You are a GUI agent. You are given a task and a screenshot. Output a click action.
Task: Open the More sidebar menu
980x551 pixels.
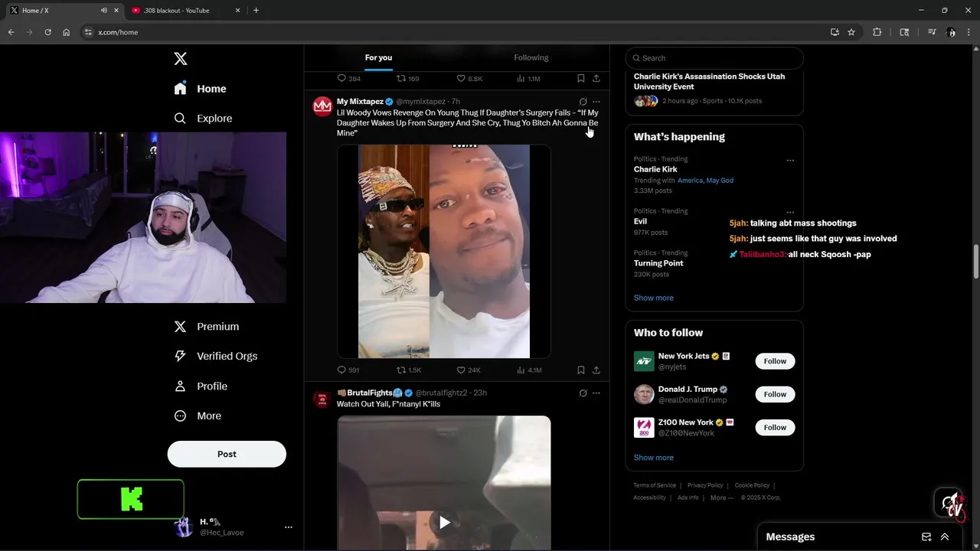point(198,416)
